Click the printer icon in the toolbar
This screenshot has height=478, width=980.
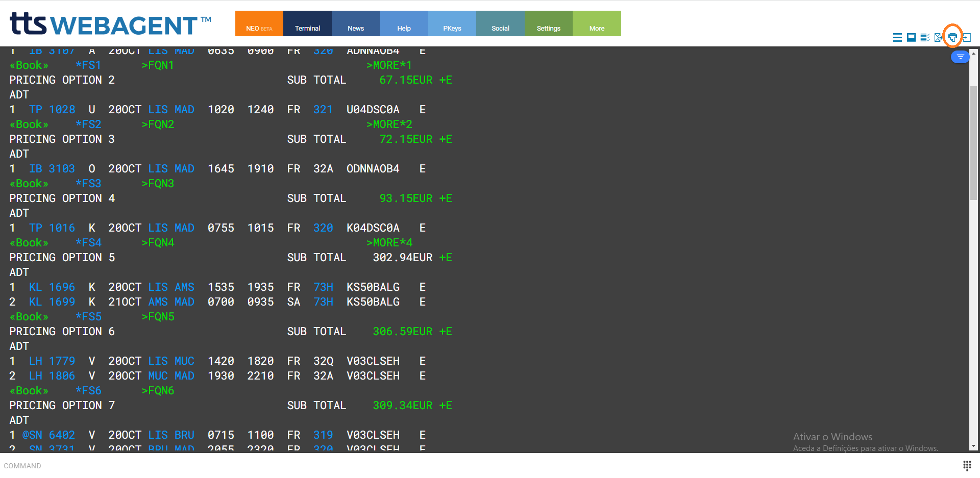pos(952,37)
